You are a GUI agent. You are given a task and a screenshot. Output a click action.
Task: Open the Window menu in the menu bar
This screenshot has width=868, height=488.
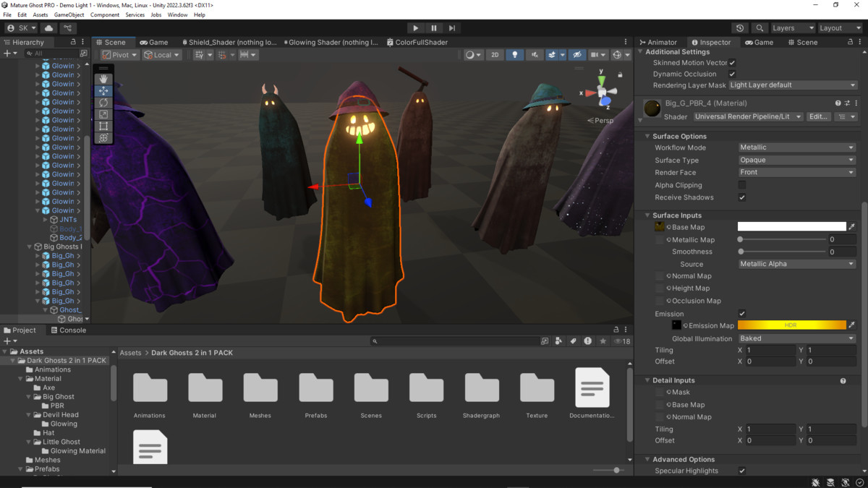coord(177,14)
